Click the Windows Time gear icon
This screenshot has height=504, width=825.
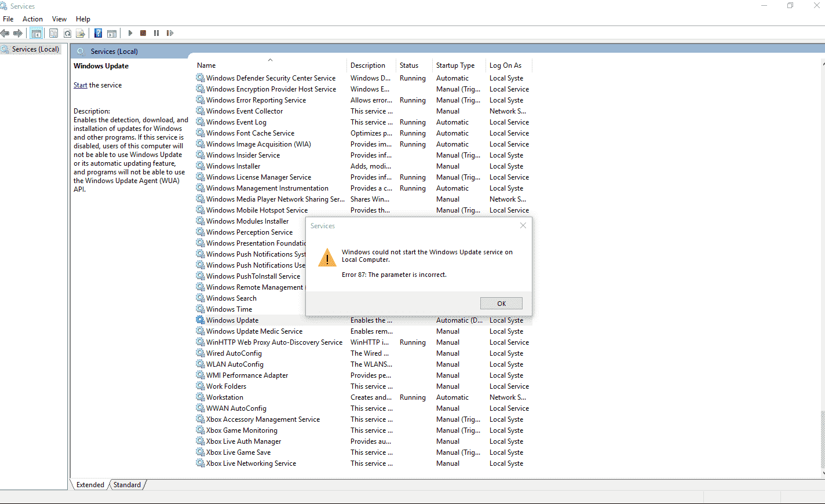click(x=200, y=309)
